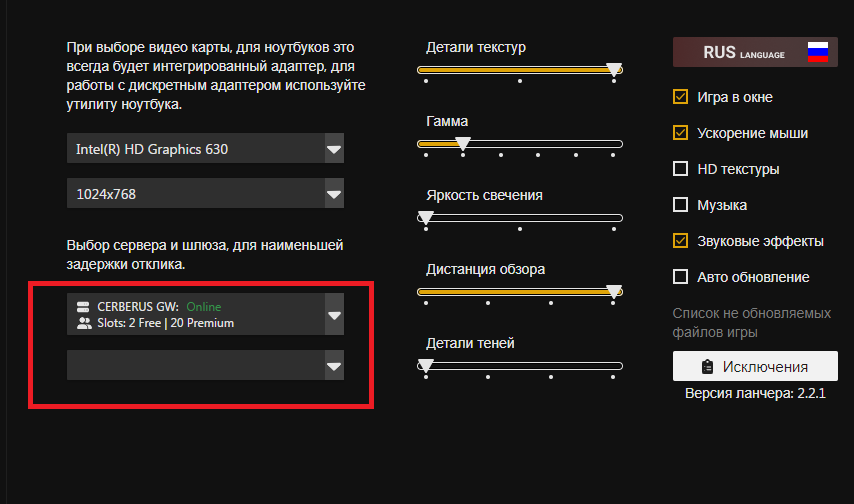Disable the Игра в окне checkbox

[x=681, y=97]
